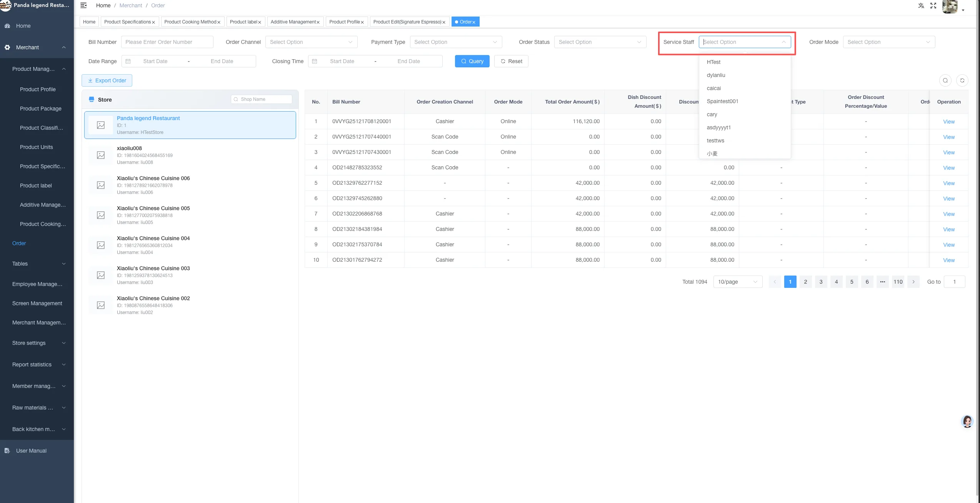Viewport: 980px width, 503px height.
Task: Collapse the sidebar with the hamburger icon
Action: point(83,5)
